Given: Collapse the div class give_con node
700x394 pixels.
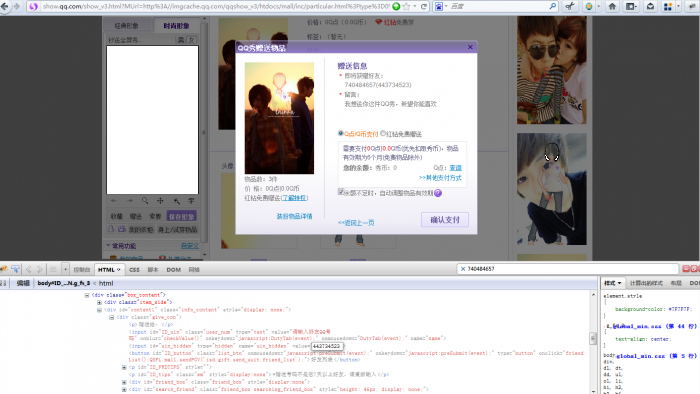Looking at the screenshot, I should point(112,317).
